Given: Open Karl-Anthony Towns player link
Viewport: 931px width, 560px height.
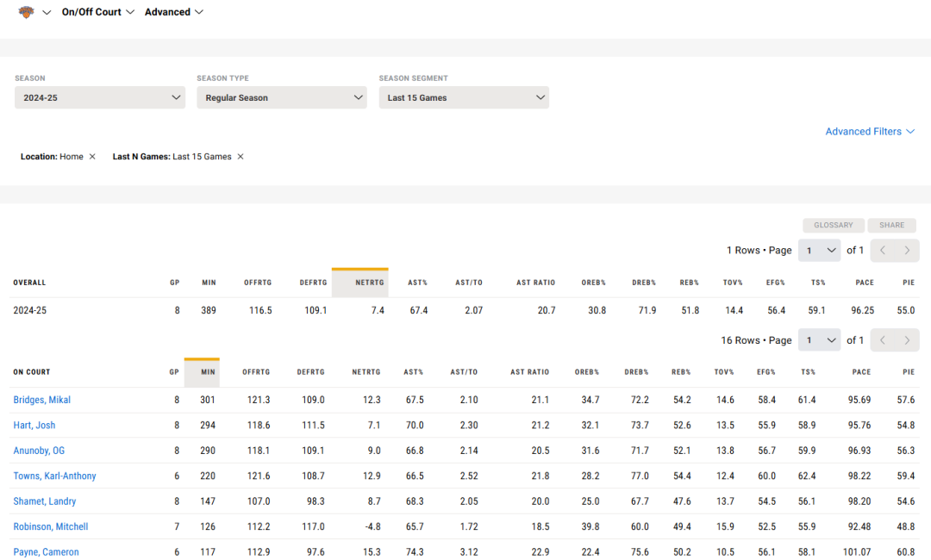Looking at the screenshot, I should tap(54, 476).
